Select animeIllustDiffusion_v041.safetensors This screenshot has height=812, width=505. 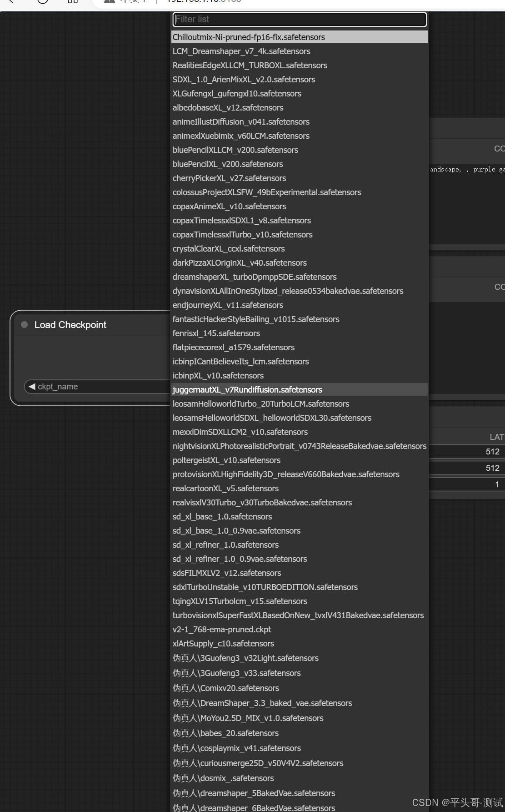tap(300, 122)
